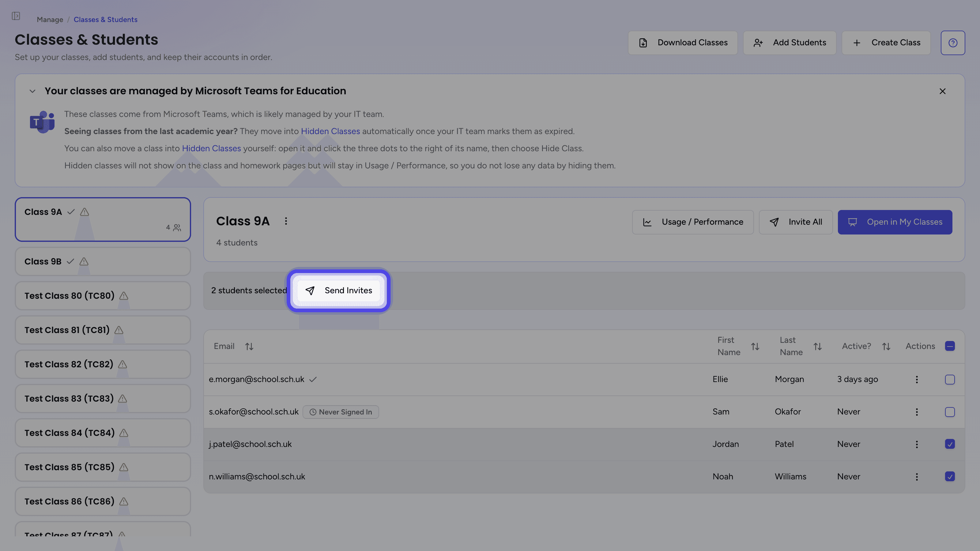Open actions menu for Ellie Morgan row
This screenshot has width=980, height=551.
(917, 380)
